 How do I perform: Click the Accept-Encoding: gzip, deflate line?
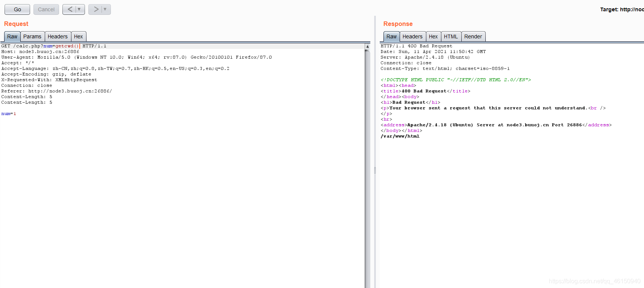click(x=46, y=74)
